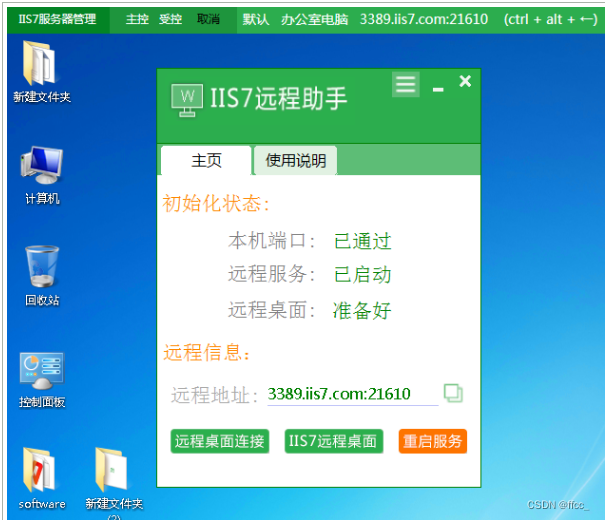Click the 远程地址 label

pyautogui.click(x=215, y=395)
